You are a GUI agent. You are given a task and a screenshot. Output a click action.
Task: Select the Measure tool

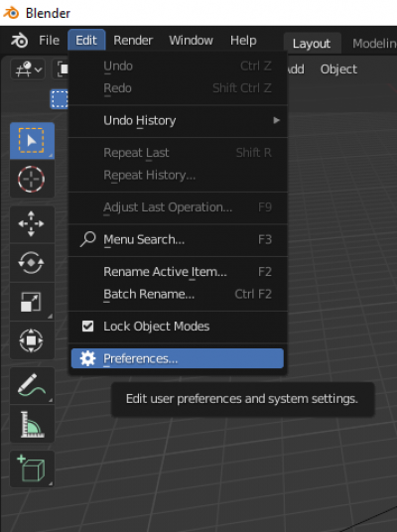coord(32,424)
